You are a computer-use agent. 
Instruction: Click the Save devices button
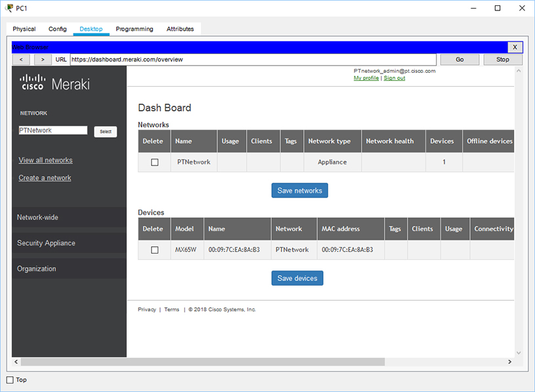coord(297,278)
